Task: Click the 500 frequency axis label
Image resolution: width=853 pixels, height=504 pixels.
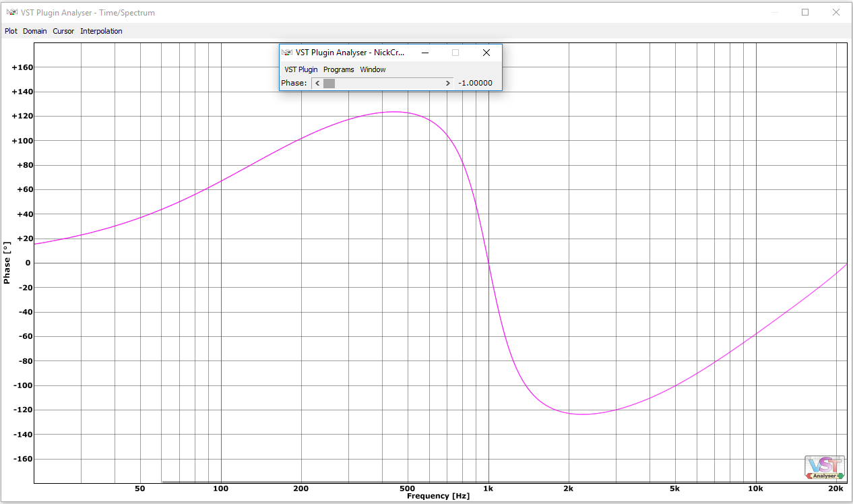Action: click(x=407, y=489)
